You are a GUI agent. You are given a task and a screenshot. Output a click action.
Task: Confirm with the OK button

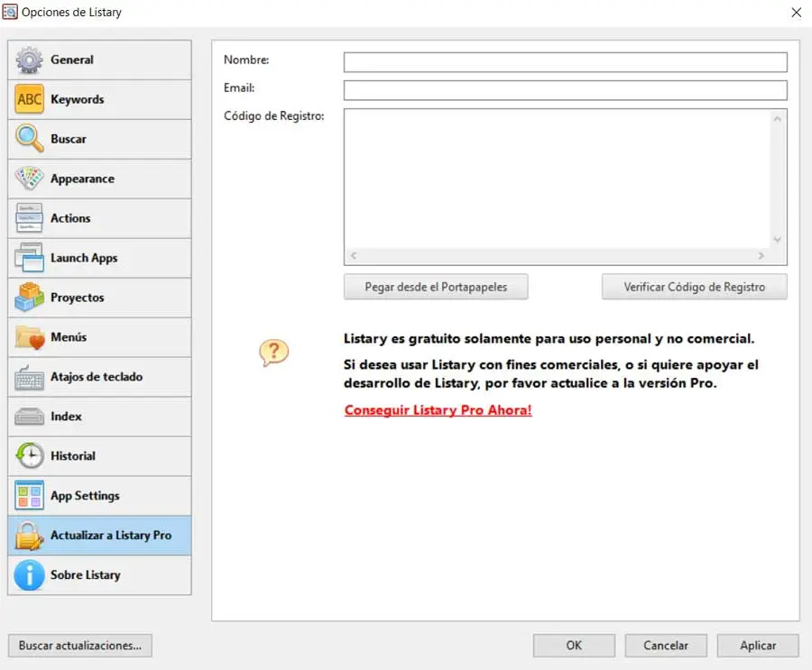point(574,646)
